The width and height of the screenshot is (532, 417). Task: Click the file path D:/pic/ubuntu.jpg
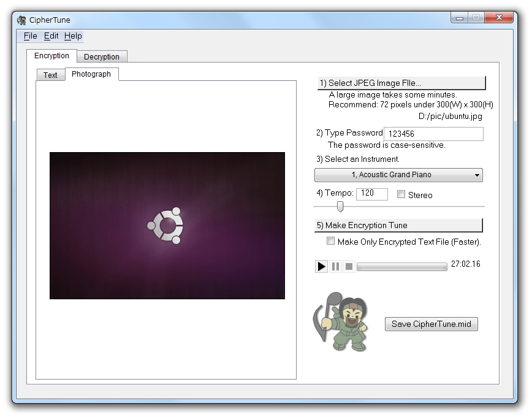(x=450, y=116)
